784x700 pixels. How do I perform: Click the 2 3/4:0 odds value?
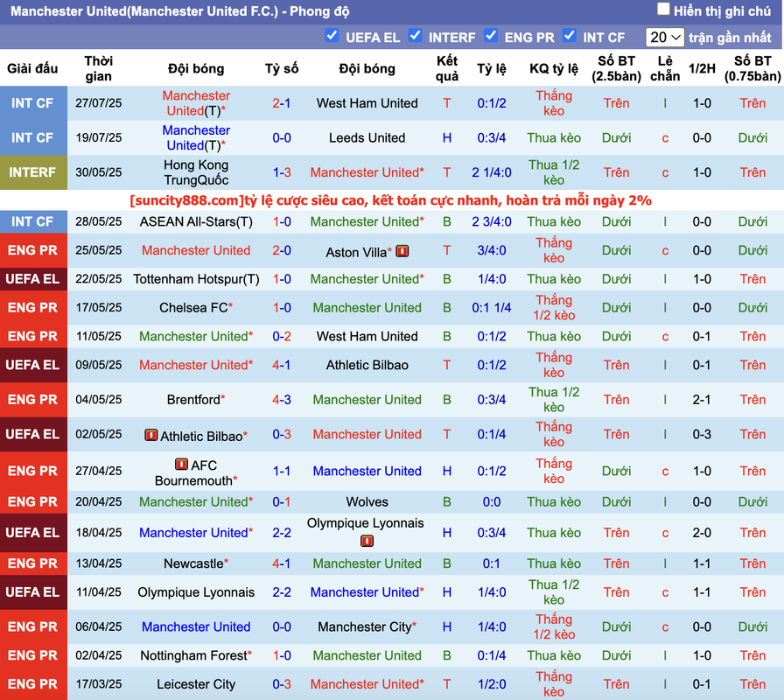click(492, 221)
